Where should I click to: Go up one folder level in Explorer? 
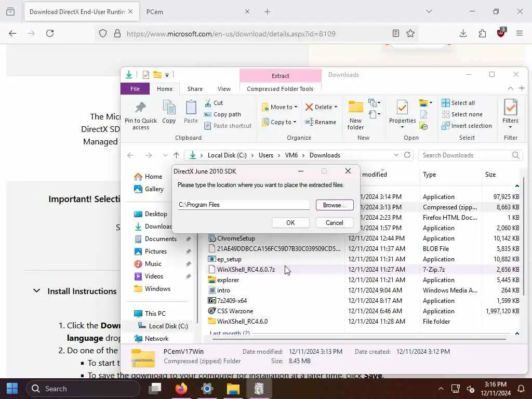coord(176,155)
